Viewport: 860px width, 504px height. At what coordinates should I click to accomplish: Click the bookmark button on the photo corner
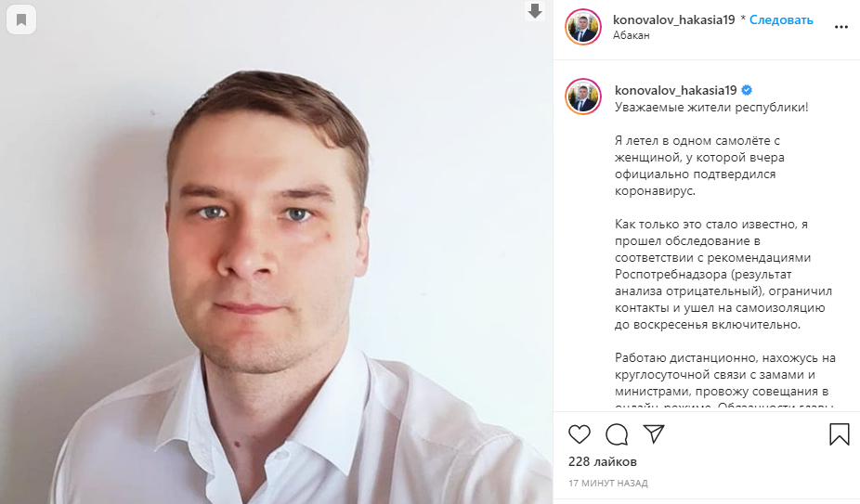pyautogui.click(x=21, y=19)
